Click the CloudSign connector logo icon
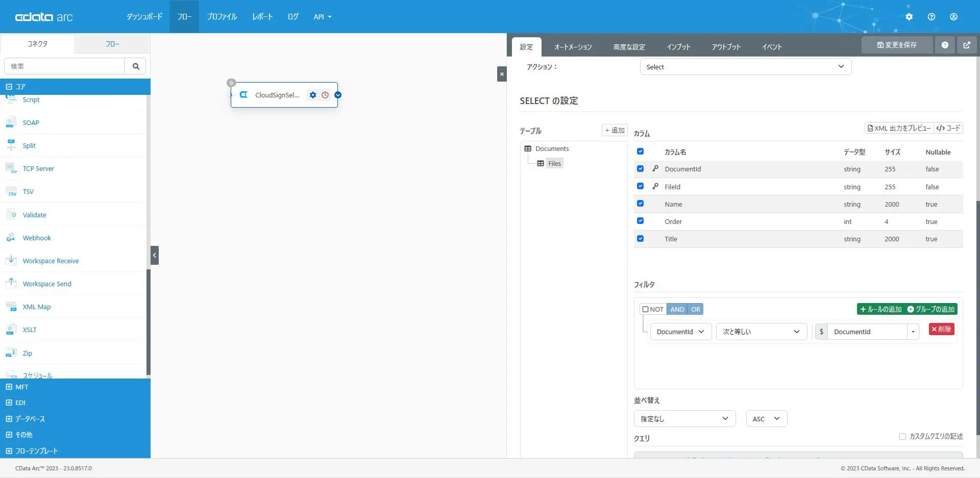980x478 pixels. point(243,95)
